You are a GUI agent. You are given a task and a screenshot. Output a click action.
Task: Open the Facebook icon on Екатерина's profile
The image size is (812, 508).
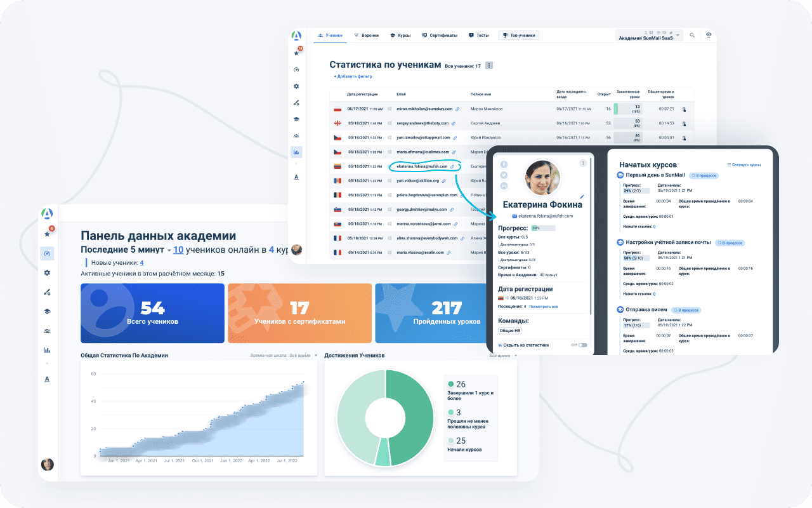coord(504,164)
